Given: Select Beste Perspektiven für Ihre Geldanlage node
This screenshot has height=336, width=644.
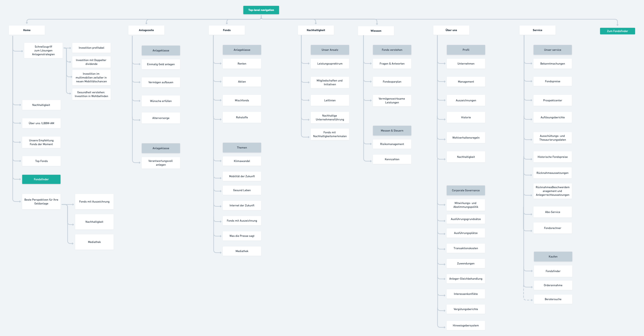Looking at the screenshot, I should [x=41, y=202].
